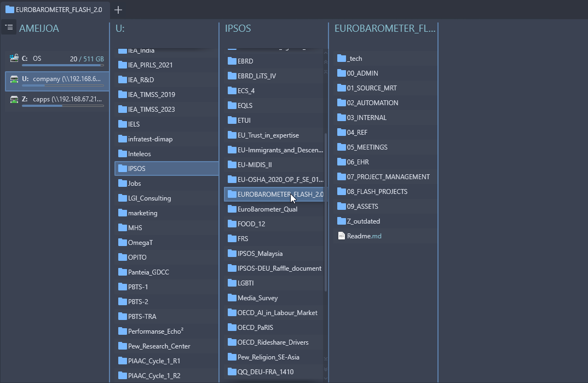Open the IEA_PIRLS_2021 folder
Image resolution: width=588 pixels, height=383 pixels.
coord(166,65)
